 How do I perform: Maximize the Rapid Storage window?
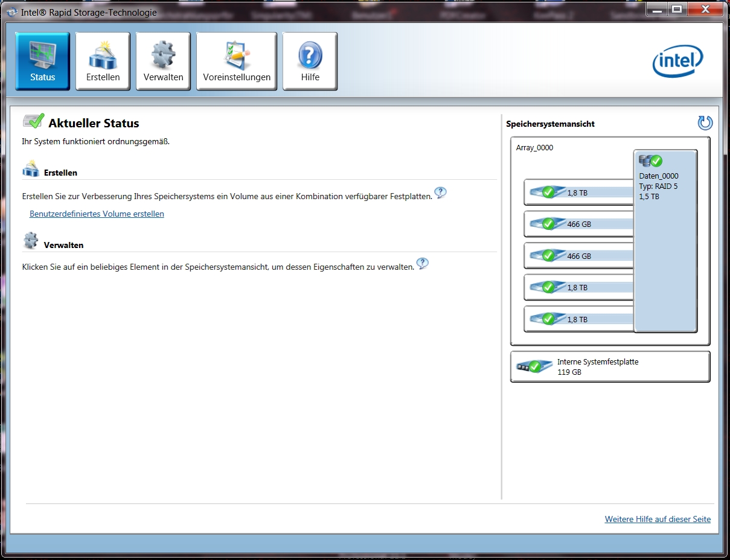[677, 9]
